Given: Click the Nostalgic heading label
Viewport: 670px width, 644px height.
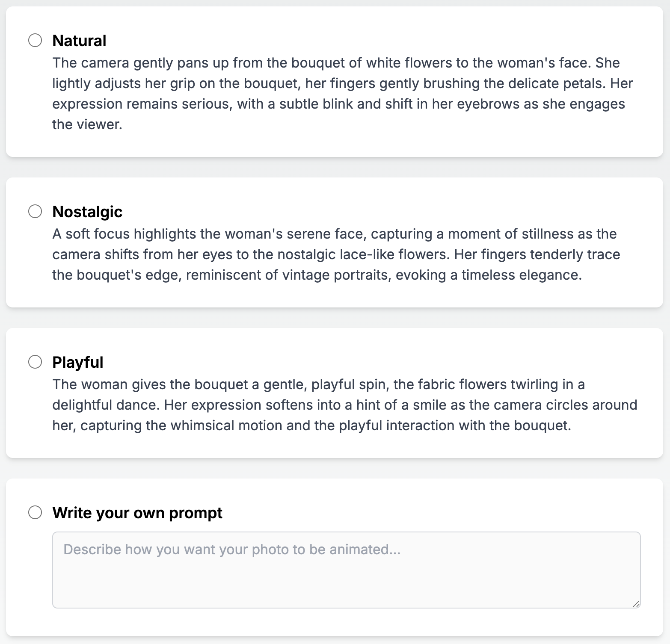Looking at the screenshot, I should [87, 212].
